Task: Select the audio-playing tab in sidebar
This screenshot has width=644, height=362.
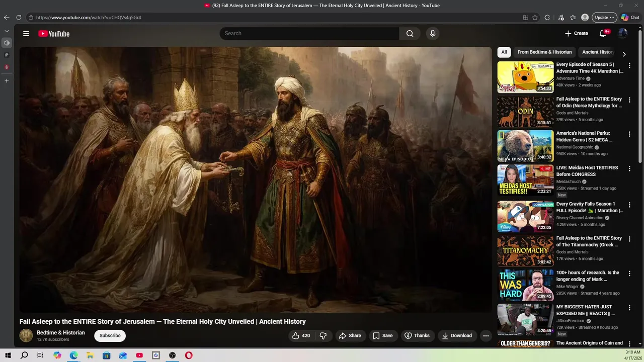Action: (x=7, y=43)
